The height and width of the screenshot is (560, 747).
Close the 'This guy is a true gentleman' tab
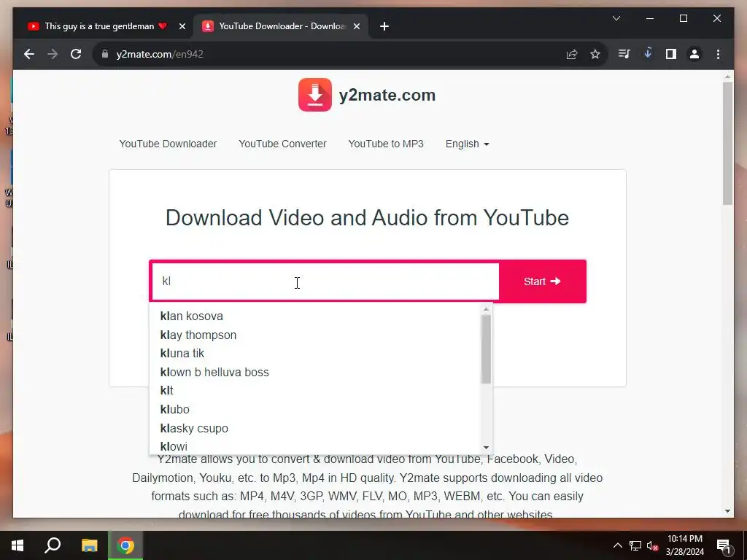[x=182, y=26]
